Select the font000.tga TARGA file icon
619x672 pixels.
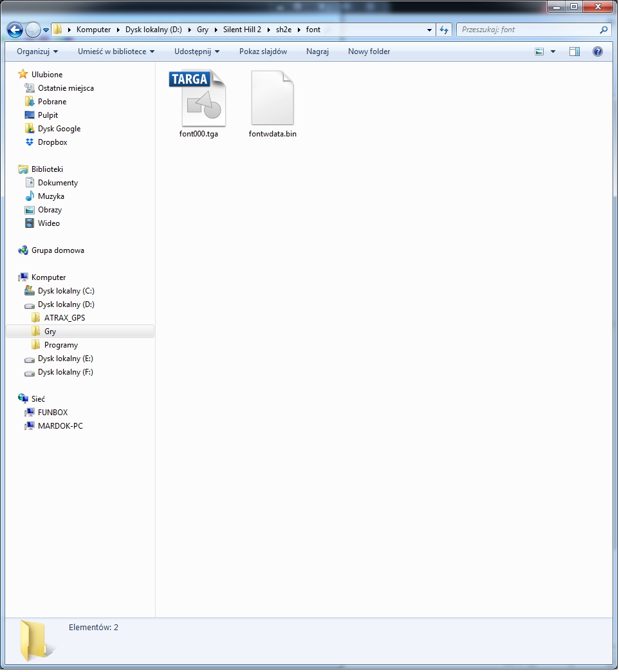point(198,98)
